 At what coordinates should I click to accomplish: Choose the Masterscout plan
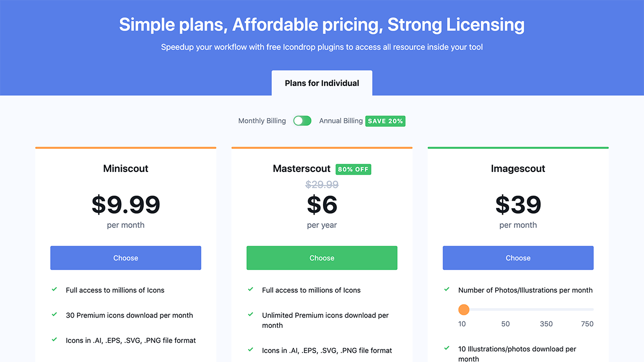(x=322, y=258)
